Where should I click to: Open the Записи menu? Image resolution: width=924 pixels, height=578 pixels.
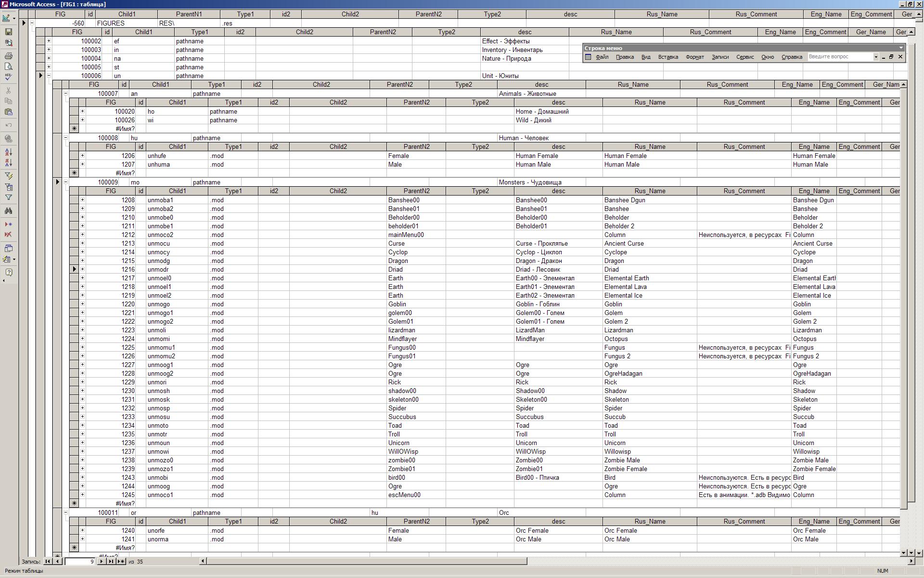pyautogui.click(x=720, y=57)
